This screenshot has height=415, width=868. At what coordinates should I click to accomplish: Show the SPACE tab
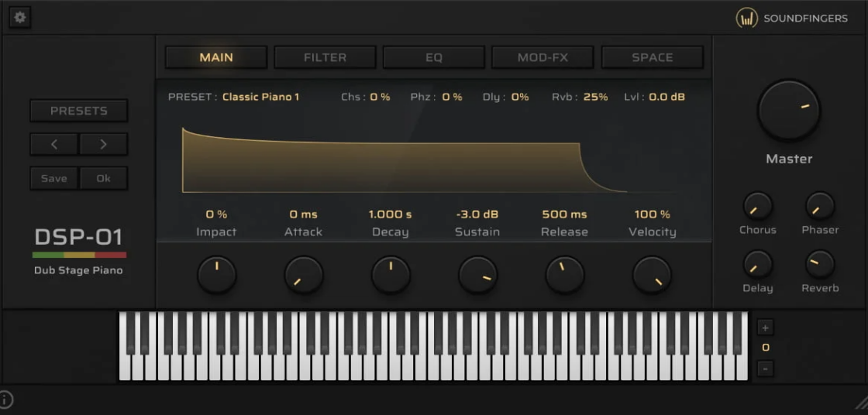(x=652, y=57)
